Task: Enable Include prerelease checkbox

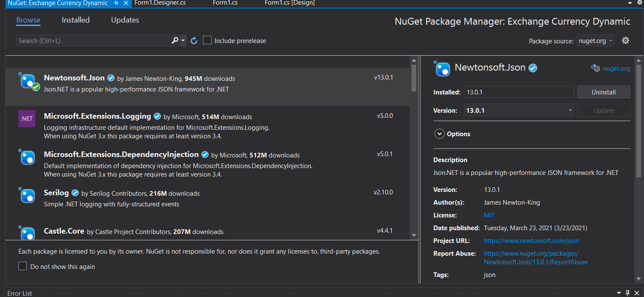Action: pos(207,40)
